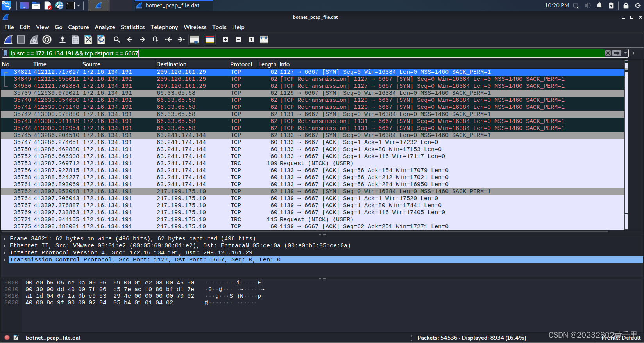Open the Wireless menu
The width and height of the screenshot is (644, 343).
pyautogui.click(x=195, y=27)
